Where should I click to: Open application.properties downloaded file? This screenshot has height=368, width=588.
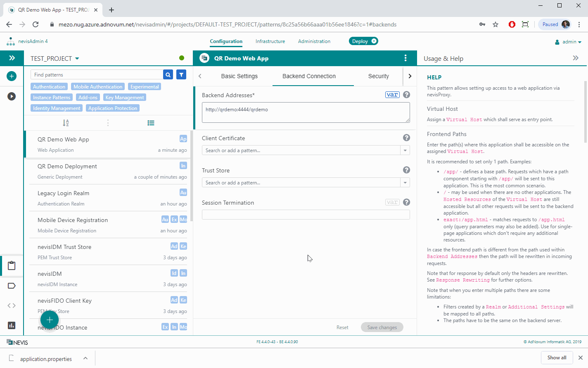[45, 358]
